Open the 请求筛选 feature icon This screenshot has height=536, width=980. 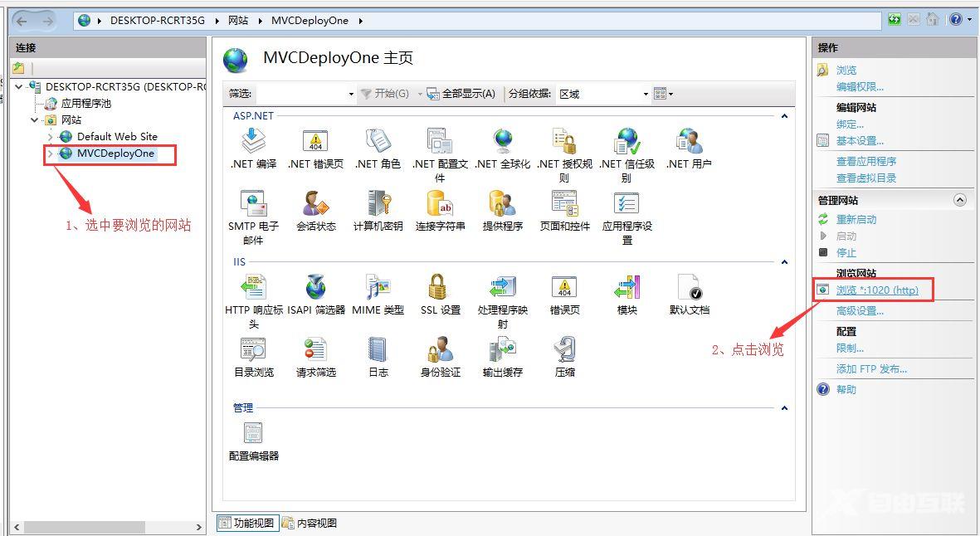[x=315, y=350]
